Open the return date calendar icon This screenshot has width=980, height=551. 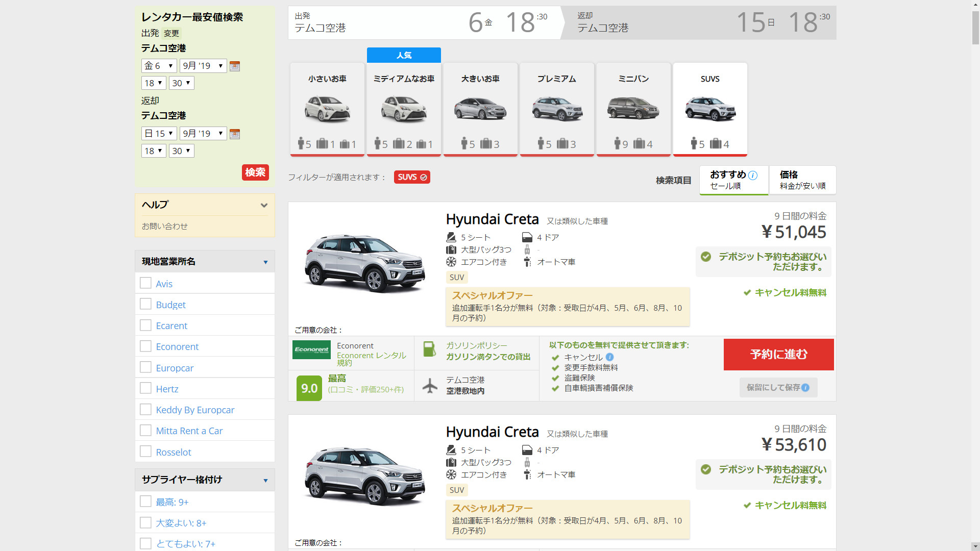point(235,134)
